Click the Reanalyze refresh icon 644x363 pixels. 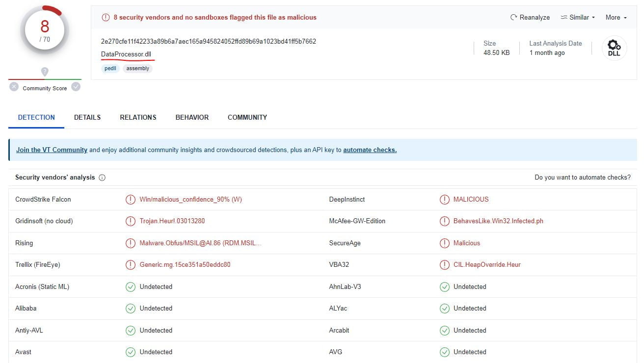514,17
